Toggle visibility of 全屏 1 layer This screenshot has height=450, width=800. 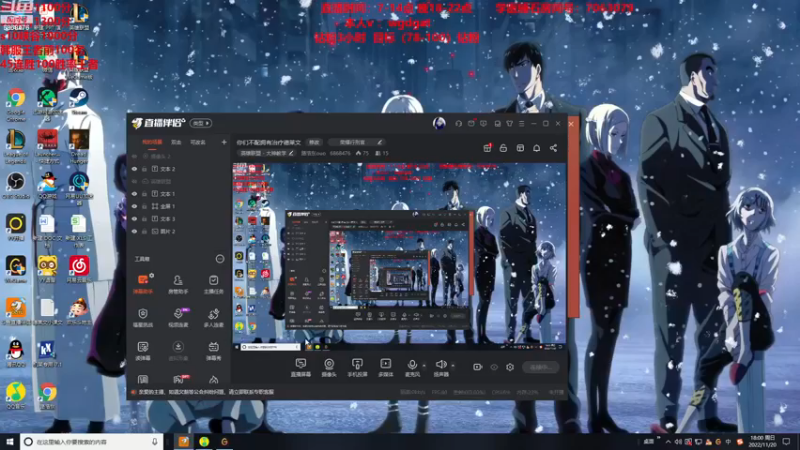coord(135,206)
